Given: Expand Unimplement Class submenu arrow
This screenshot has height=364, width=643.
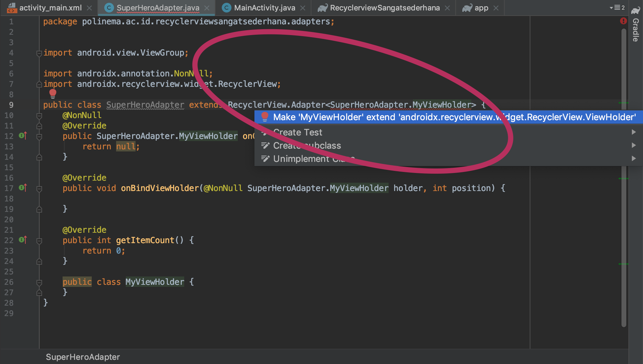Looking at the screenshot, I should tap(634, 158).
